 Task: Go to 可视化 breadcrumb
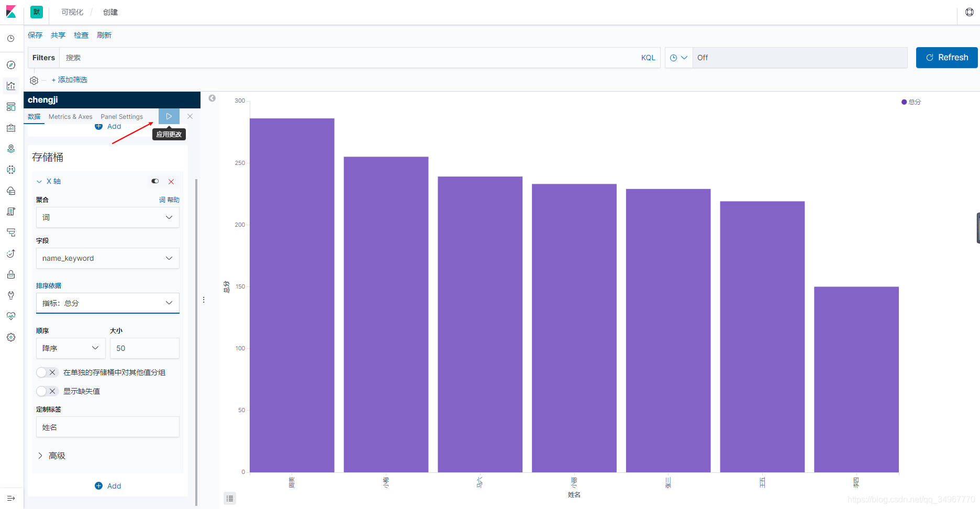(72, 12)
